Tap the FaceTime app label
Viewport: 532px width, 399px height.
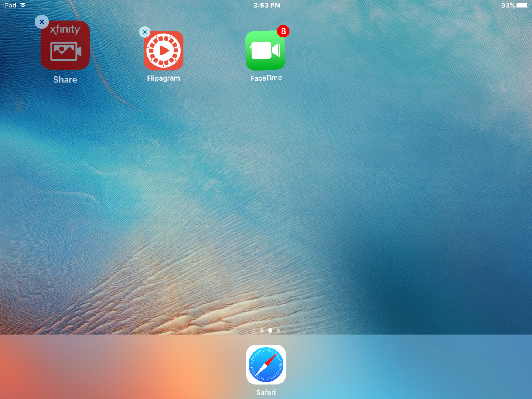(x=266, y=78)
